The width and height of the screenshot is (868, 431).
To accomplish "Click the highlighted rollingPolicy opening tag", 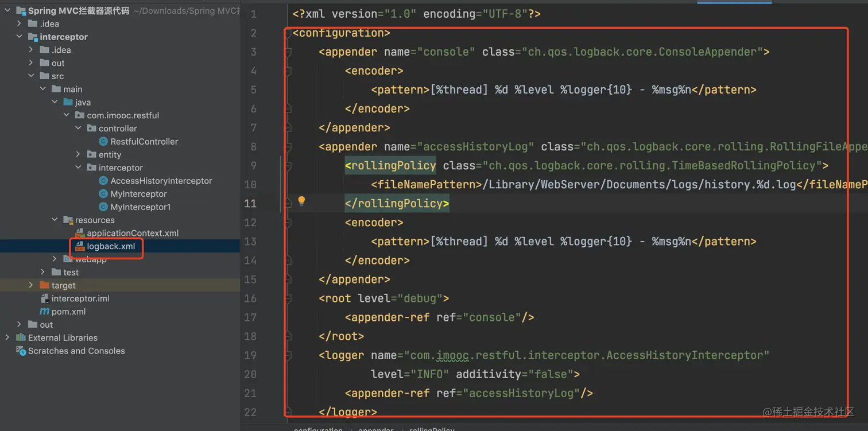I will tap(390, 165).
